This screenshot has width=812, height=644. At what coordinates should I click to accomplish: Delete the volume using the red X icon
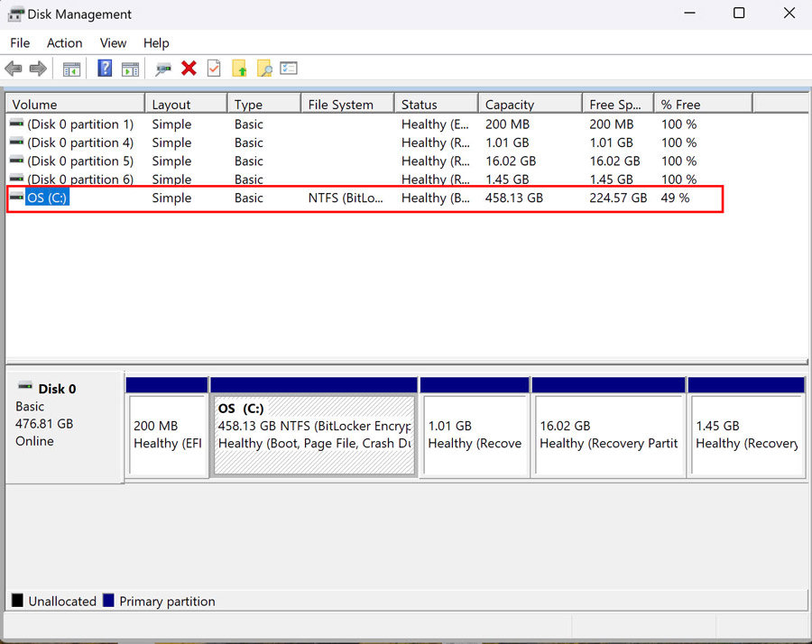(x=189, y=69)
